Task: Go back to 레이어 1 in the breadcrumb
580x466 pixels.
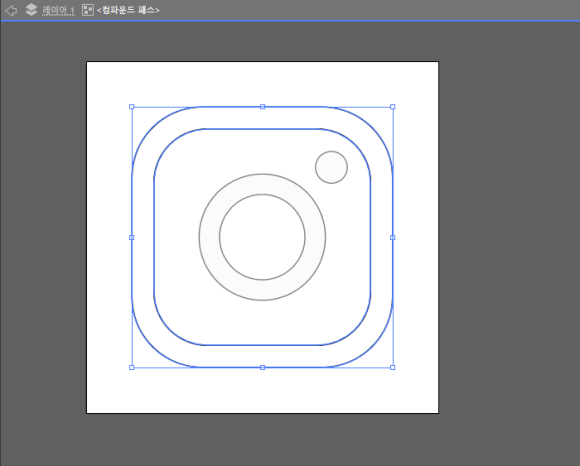Action: click(58, 10)
